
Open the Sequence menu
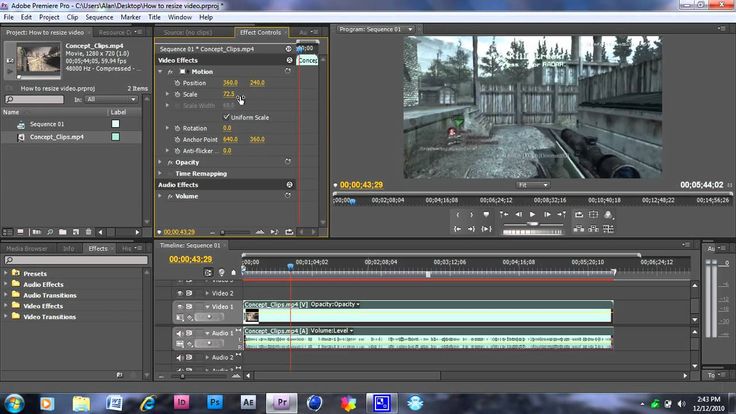(99, 17)
